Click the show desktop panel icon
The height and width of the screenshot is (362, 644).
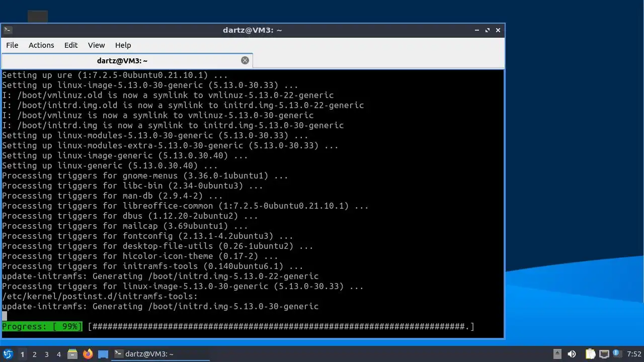pyautogui.click(x=103, y=354)
